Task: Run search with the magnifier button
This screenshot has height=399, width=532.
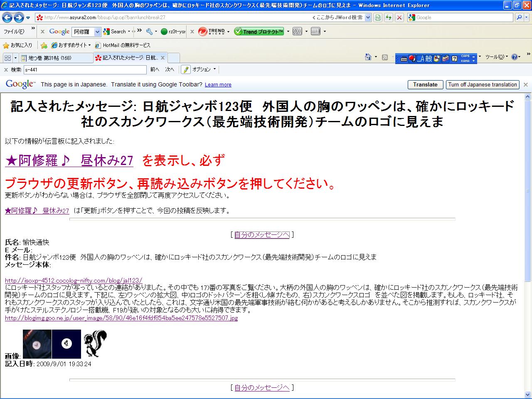Action: 519,17
